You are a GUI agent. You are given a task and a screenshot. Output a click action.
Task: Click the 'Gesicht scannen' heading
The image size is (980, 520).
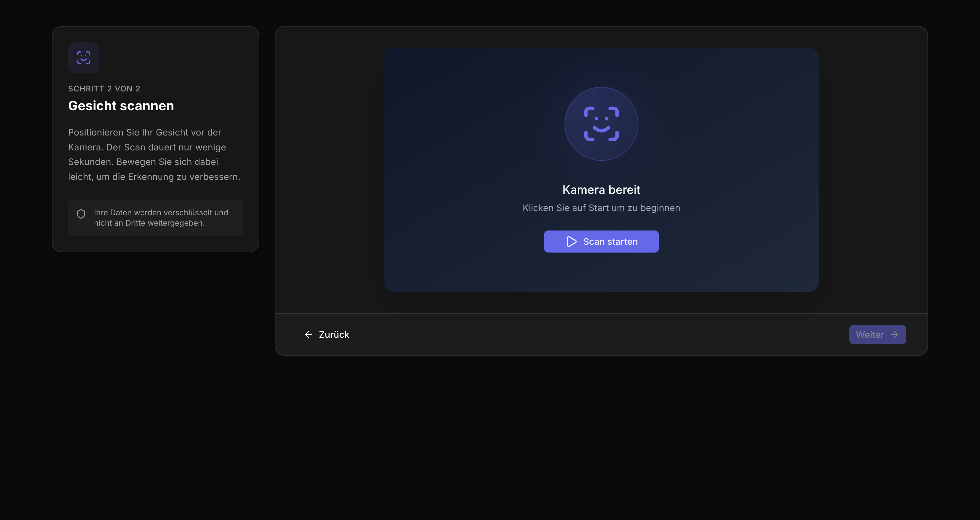point(121,106)
